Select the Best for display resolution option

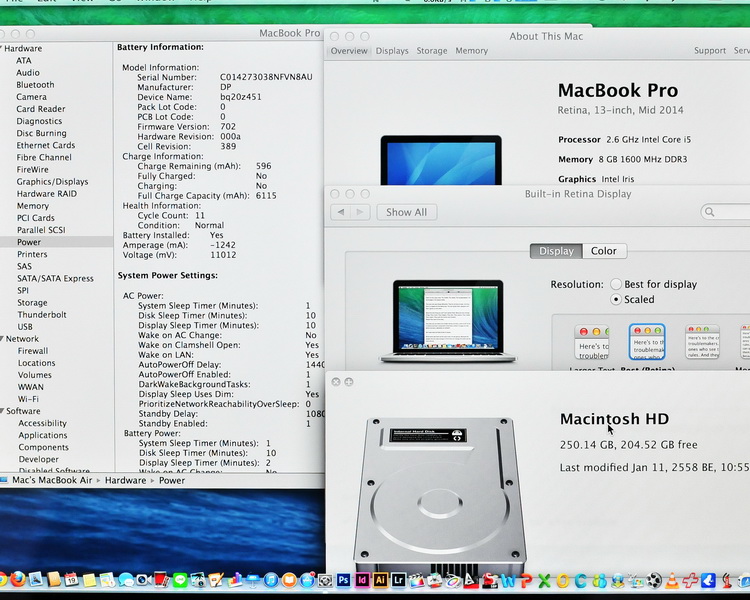point(616,284)
